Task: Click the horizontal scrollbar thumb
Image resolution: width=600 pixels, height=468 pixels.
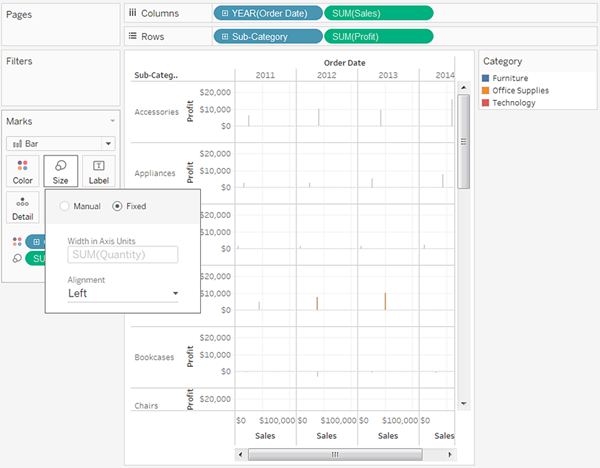Action: point(335,455)
